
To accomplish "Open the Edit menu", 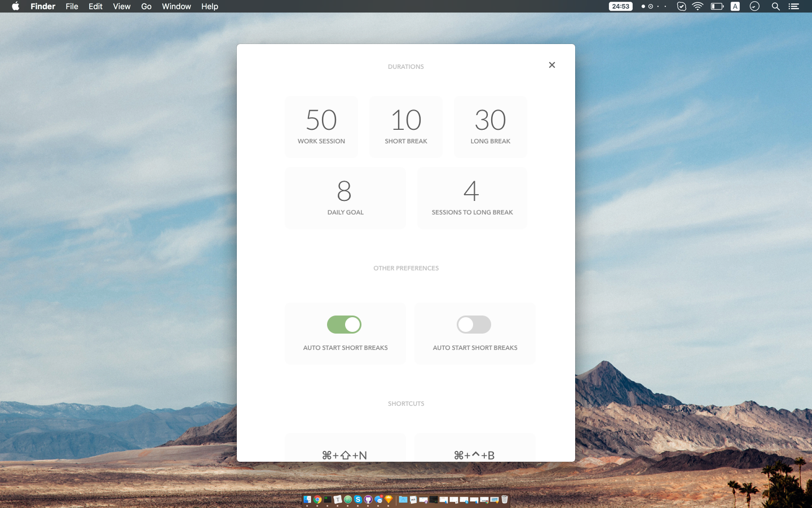I will (95, 6).
